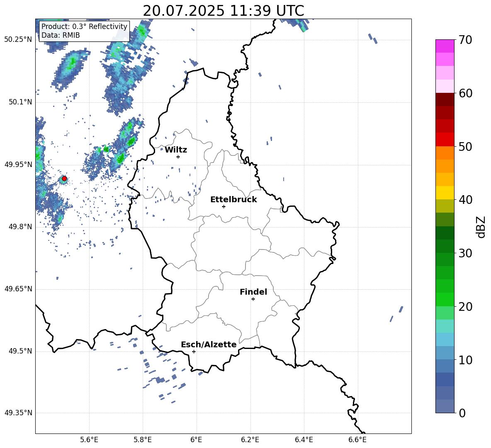Click the 10 dBZ colorbar tick label
491x448 pixels.
pos(466,360)
